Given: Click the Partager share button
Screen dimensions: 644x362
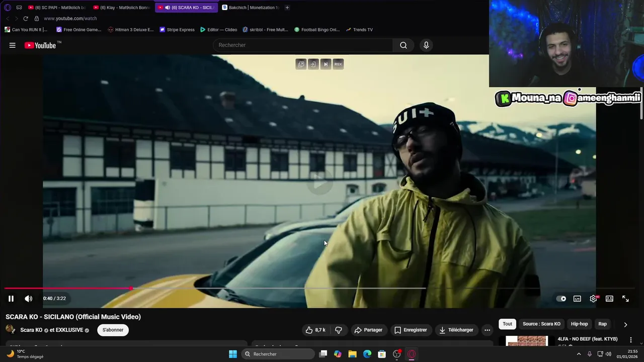Looking at the screenshot, I should pyautogui.click(x=369, y=330).
